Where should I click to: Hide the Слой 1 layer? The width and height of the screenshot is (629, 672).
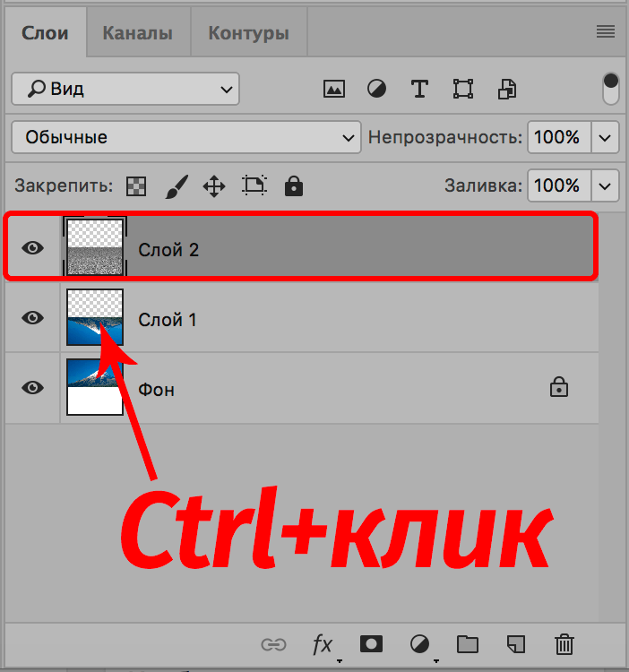33,317
